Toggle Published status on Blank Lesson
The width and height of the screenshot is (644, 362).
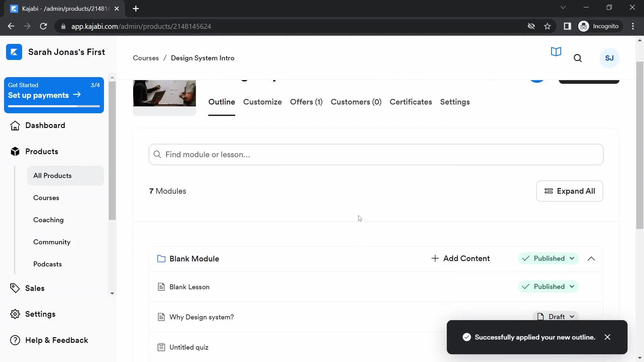click(x=548, y=287)
